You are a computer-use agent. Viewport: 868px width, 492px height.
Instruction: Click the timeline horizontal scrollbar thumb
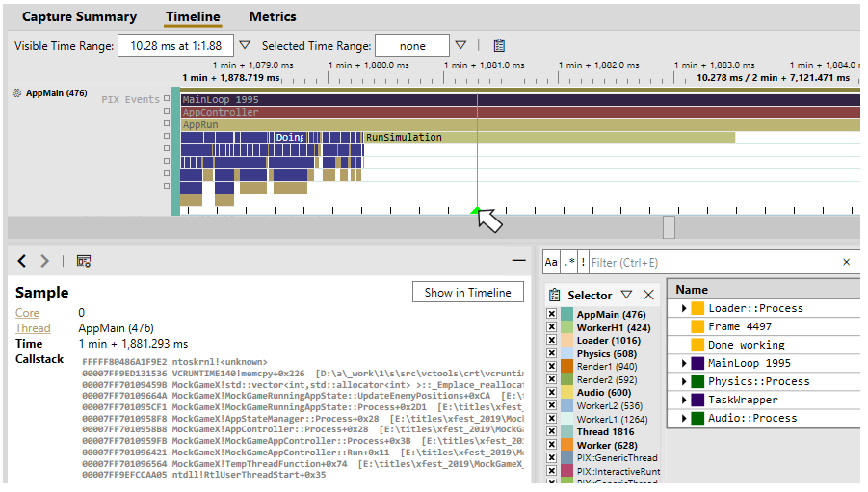tap(669, 227)
